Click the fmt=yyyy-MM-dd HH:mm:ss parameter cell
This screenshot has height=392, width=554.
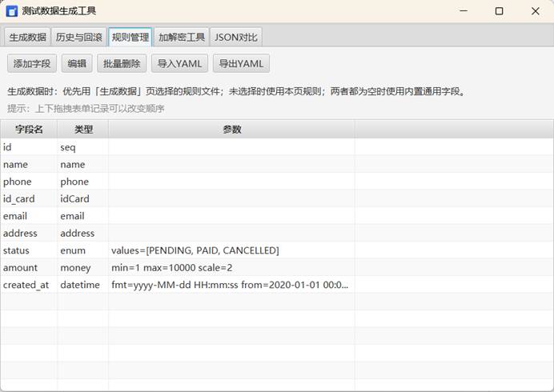tap(232, 285)
